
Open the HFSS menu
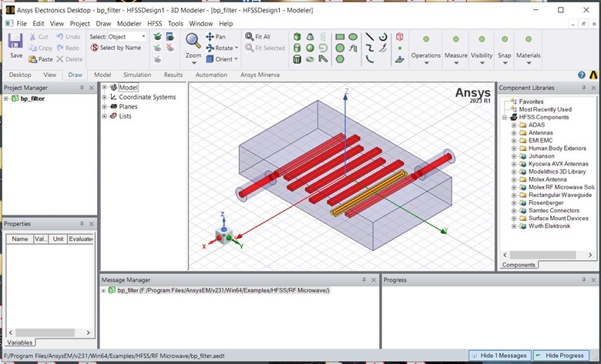(154, 24)
